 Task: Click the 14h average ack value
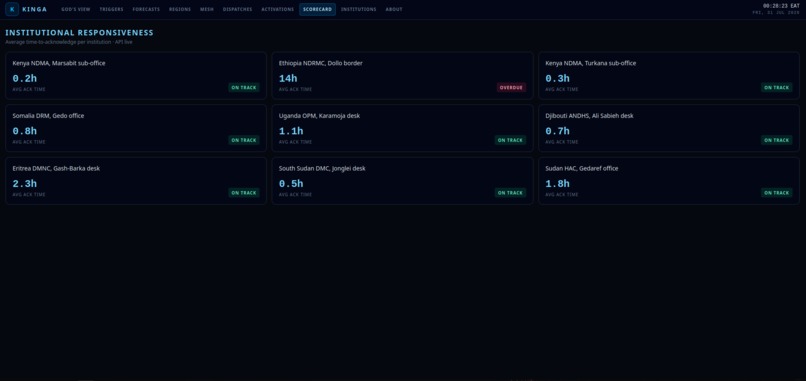(x=288, y=79)
